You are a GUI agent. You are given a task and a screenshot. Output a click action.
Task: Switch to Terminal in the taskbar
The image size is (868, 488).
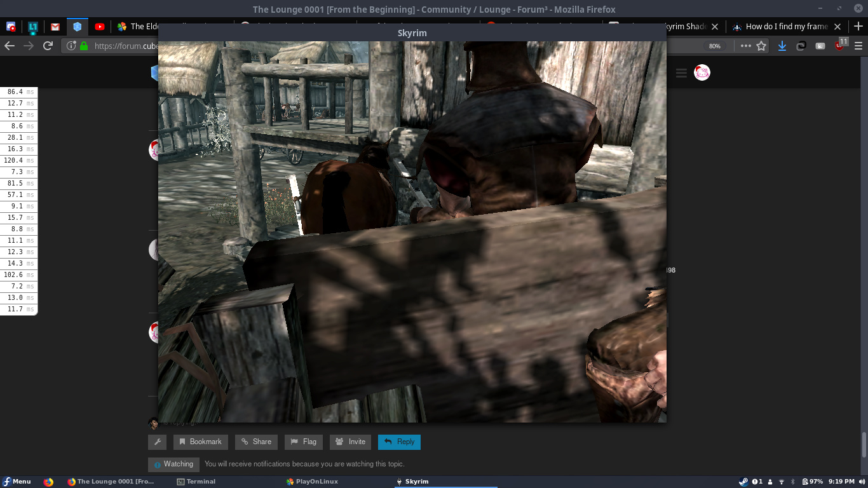196,482
